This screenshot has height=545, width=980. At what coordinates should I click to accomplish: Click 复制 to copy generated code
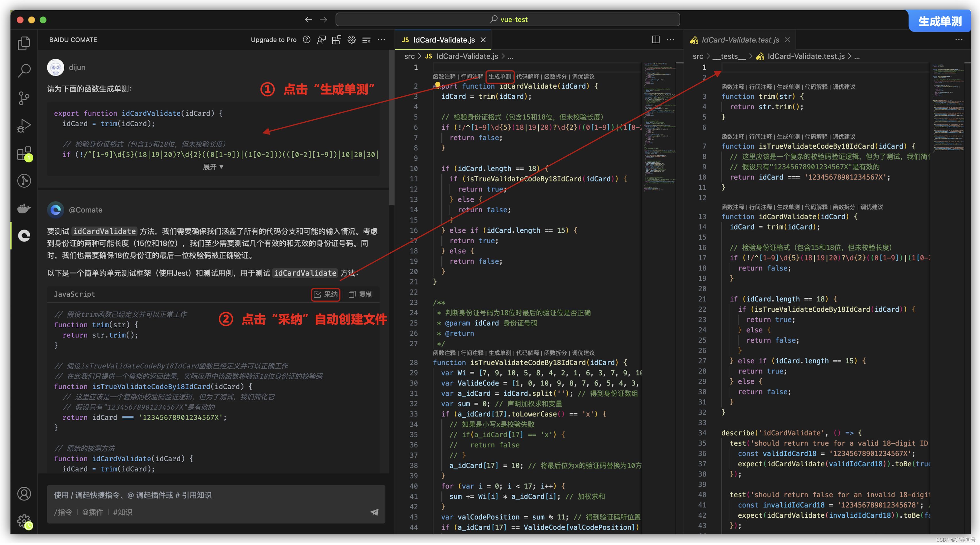coord(361,294)
